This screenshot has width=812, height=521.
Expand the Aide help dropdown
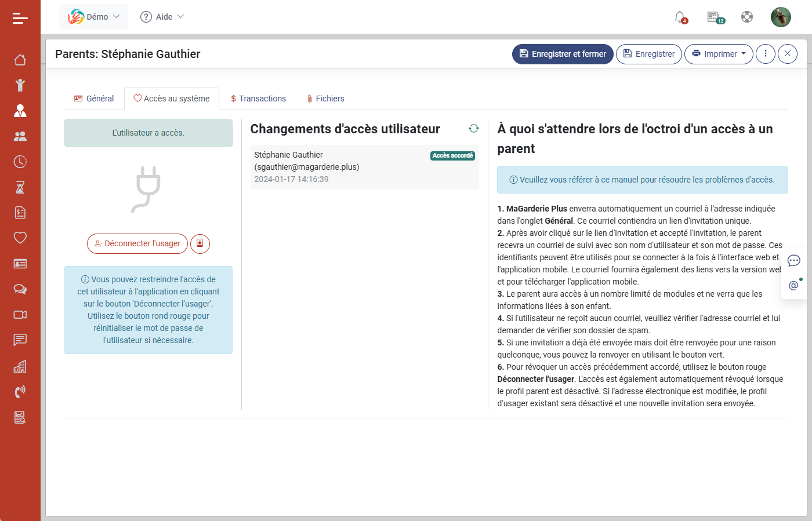click(162, 17)
